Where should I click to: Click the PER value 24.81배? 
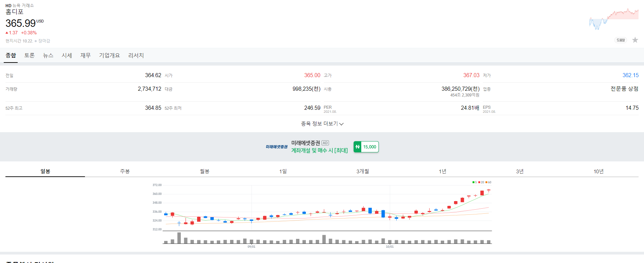[470, 108]
